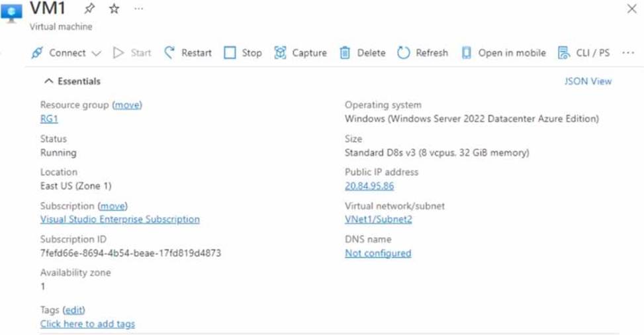Click the Refresh circular arrow icon
This screenshot has width=644, height=335.
404,53
